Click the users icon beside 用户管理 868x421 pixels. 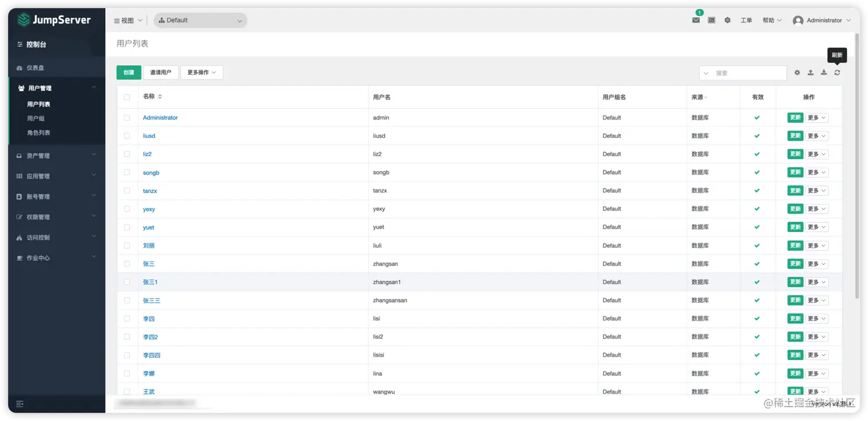tap(21, 88)
